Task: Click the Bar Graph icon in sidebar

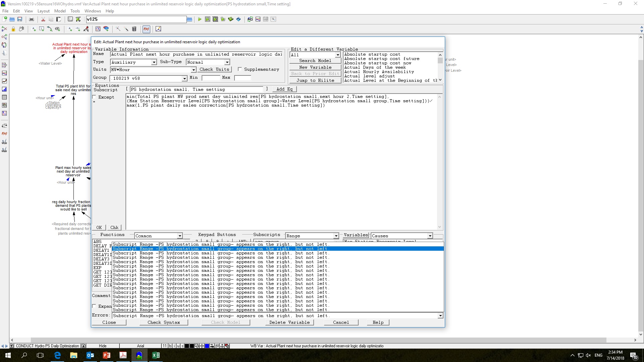Action: (4, 89)
